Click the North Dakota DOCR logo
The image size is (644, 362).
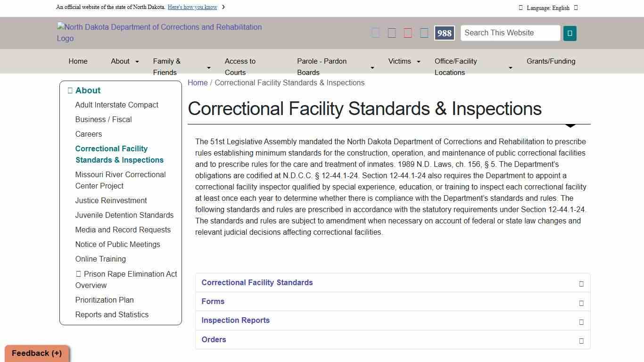coord(159,33)
